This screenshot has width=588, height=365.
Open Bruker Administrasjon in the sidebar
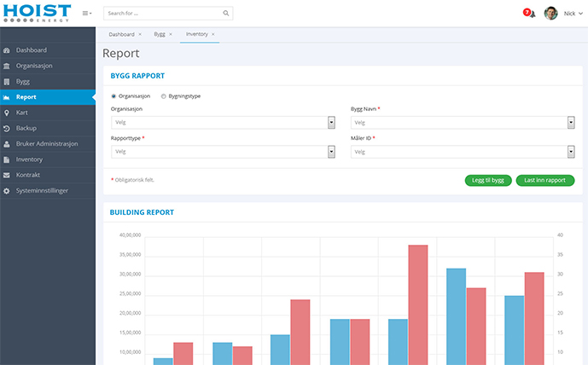click(48, 144)
